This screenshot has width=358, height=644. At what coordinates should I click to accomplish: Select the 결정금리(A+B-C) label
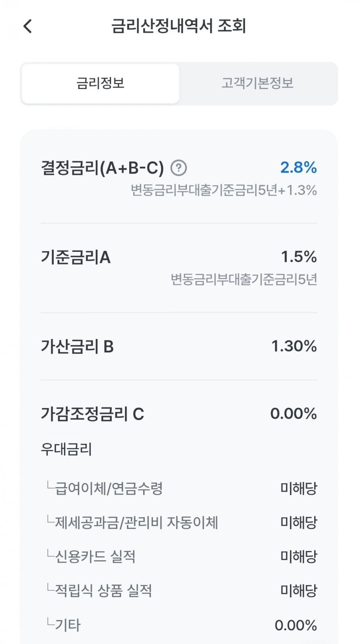103,168
